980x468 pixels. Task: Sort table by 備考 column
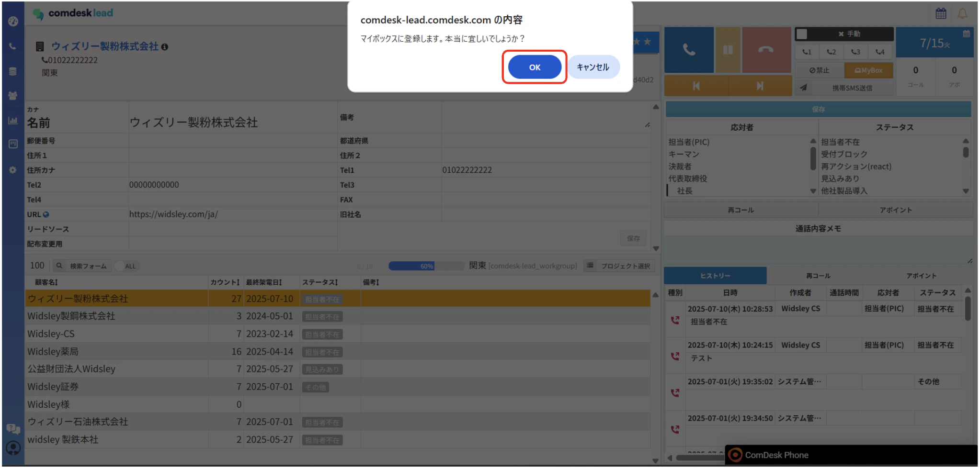pos(371,282)
